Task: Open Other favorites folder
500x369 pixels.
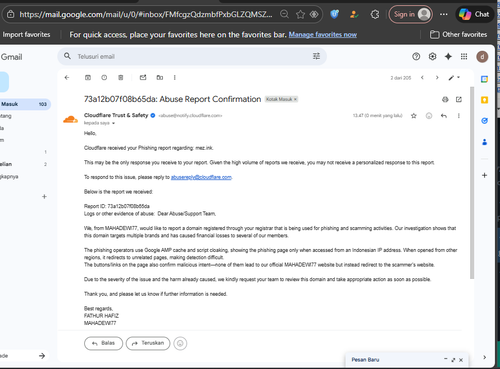Action: (459, 34)
